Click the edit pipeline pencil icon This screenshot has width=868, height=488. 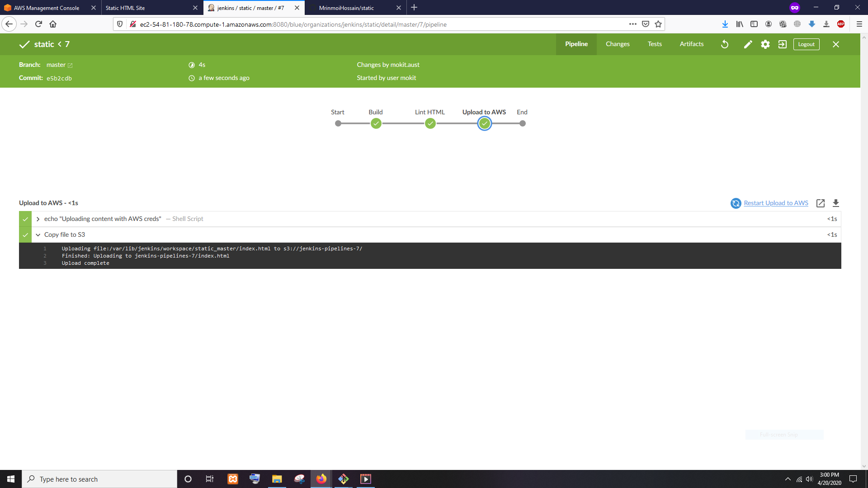(x=748, y=44)
